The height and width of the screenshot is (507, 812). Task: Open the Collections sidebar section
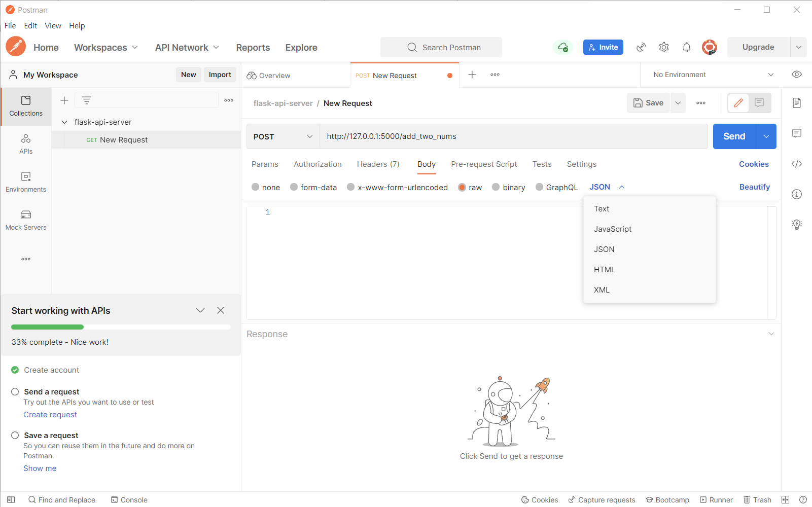click(26, 106)
